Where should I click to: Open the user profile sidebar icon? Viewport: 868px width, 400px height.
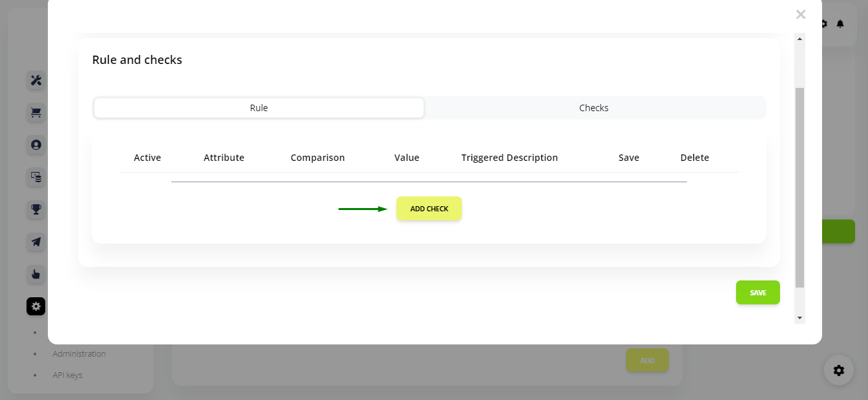(x=36, y=145)
